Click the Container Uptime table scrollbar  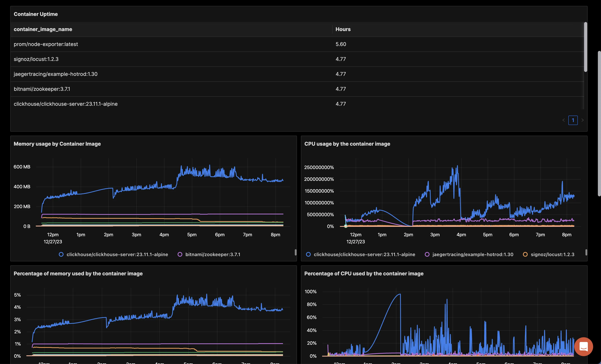tap(585, 47)
